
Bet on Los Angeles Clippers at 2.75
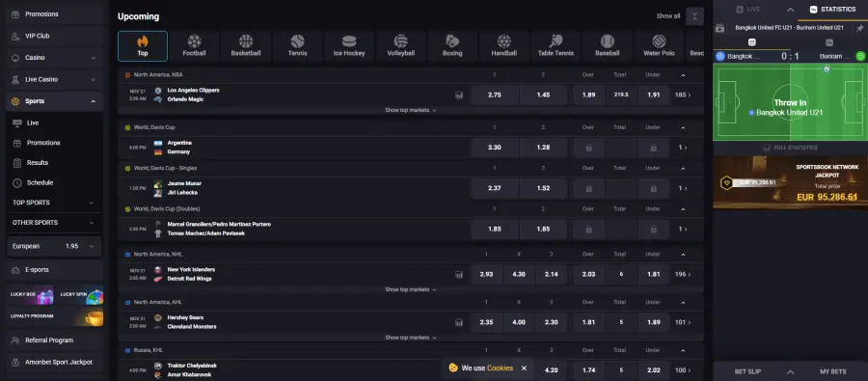(495, 95)
